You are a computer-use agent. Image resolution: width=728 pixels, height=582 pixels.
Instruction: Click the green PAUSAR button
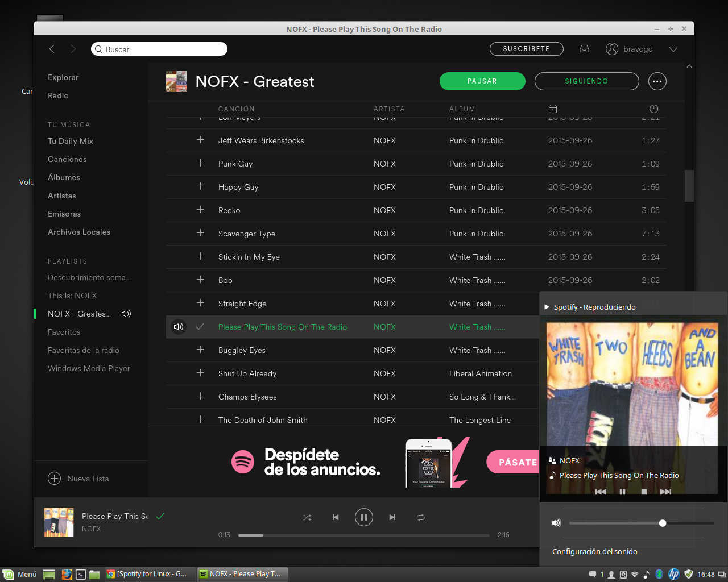point(482,81)
